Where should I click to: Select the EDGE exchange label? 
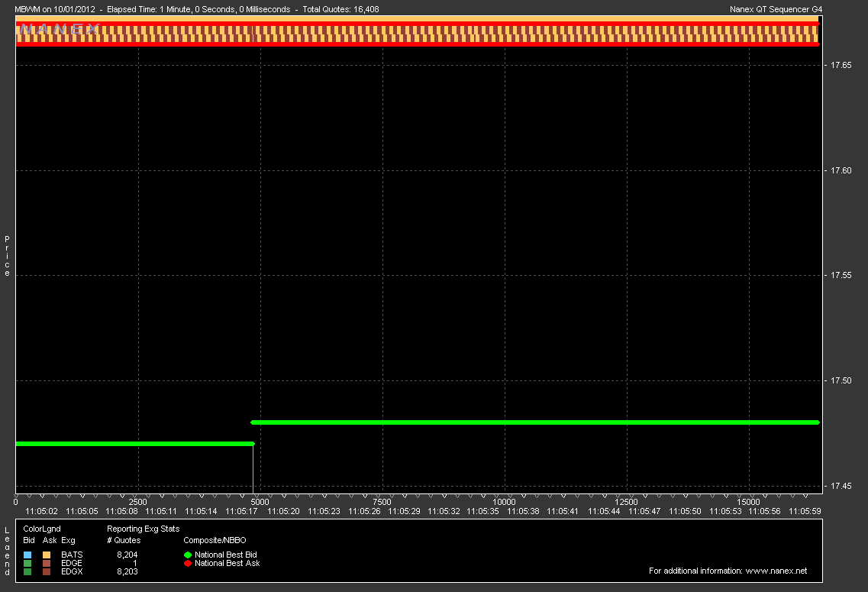[x=72, y=563]
